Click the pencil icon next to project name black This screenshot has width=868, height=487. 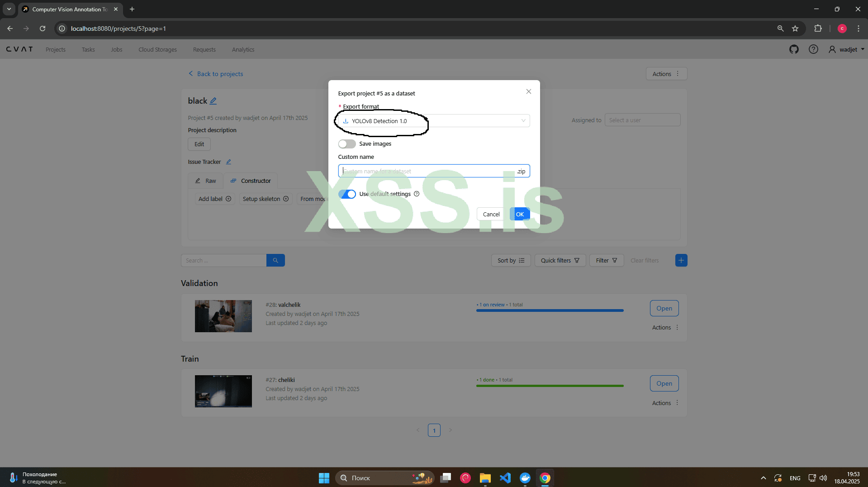point(213,101)
